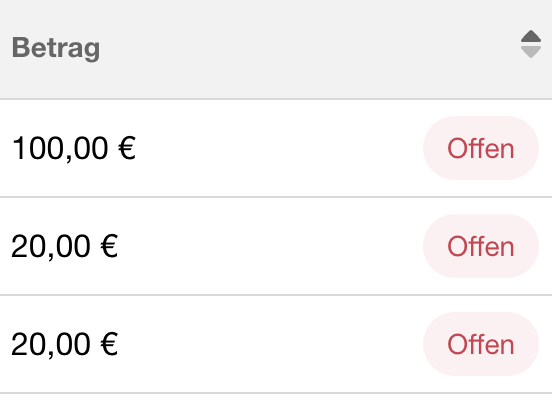Click the divider line between the 20,00 € rows

(x=276, y=295)
